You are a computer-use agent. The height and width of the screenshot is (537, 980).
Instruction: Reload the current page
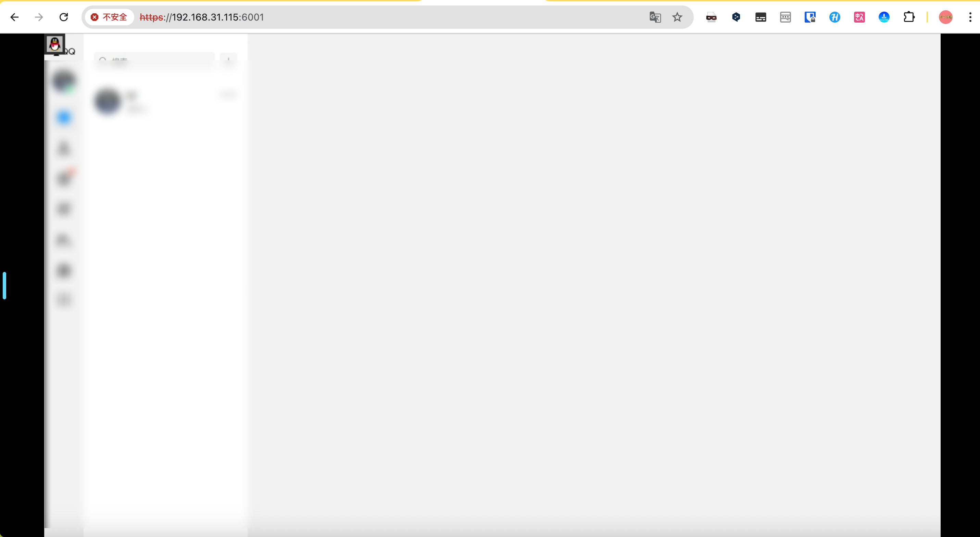coord(64,17)
